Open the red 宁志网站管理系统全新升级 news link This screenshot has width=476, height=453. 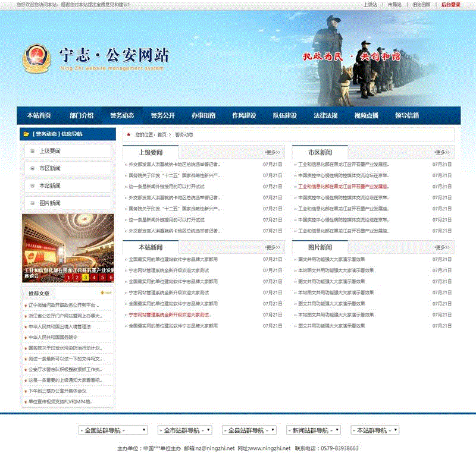coord(170,314)
